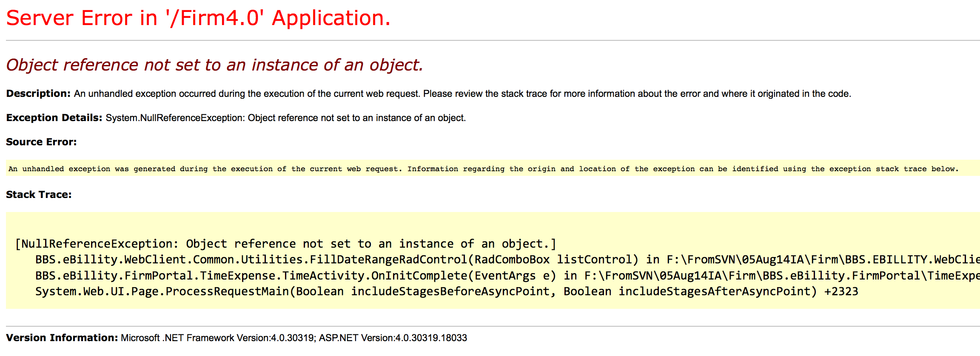Click 'System.Web.UI.Page.ProcessRequestMain' in the stack trace
The width and height of the screenshot is (980, 356).
pyautogui.click(x=162, y=291)
